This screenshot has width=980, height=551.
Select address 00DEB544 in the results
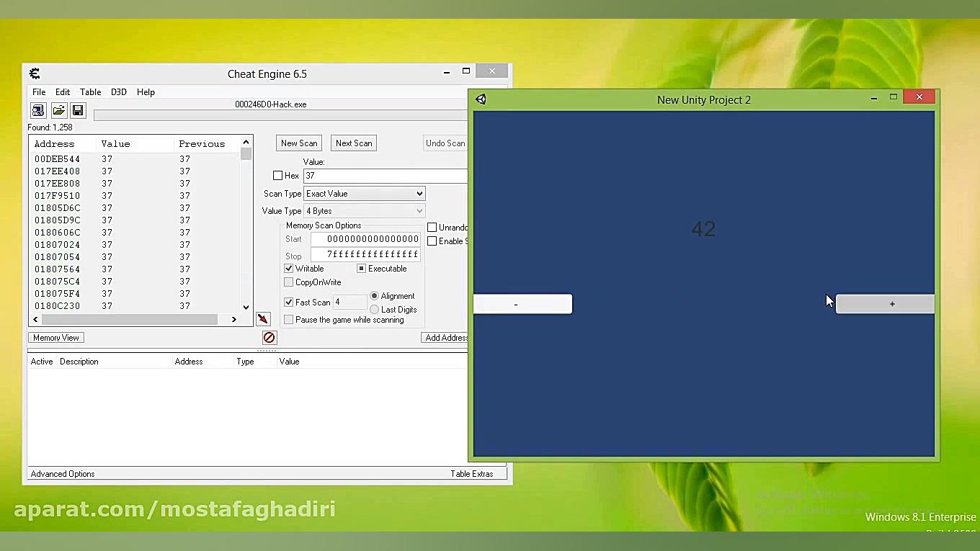(57, 159)
